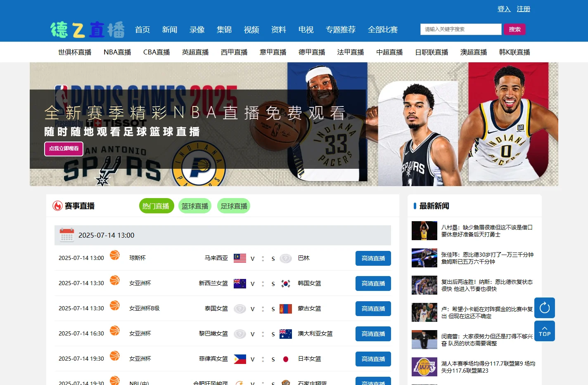Click the calendar icon next to 2025-07-14 13:00
The width and height of the screenshot is (588, 385).
point(66,235)
